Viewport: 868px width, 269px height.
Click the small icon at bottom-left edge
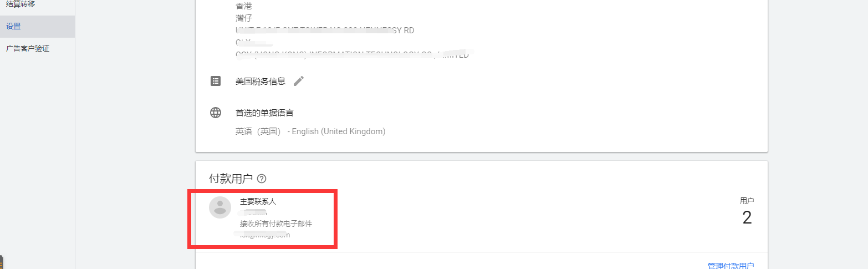[2, 262]
